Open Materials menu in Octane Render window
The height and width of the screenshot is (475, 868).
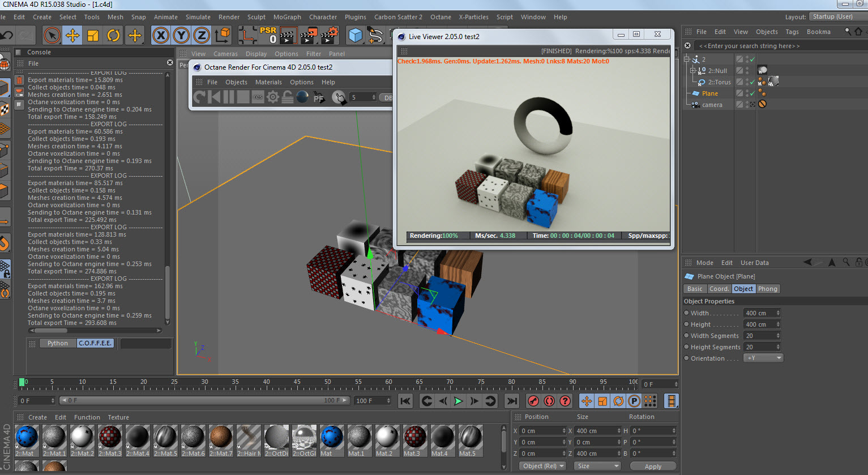(x=268, y=82)
